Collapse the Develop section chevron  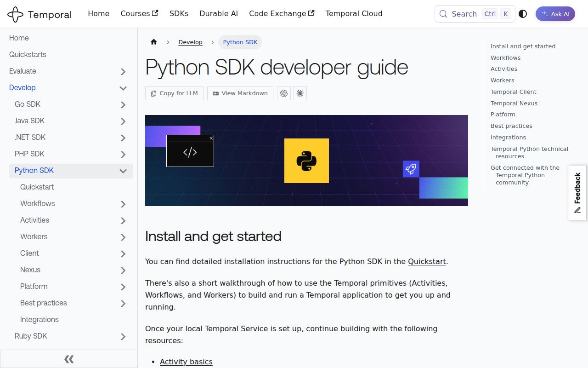coord(123,88)
